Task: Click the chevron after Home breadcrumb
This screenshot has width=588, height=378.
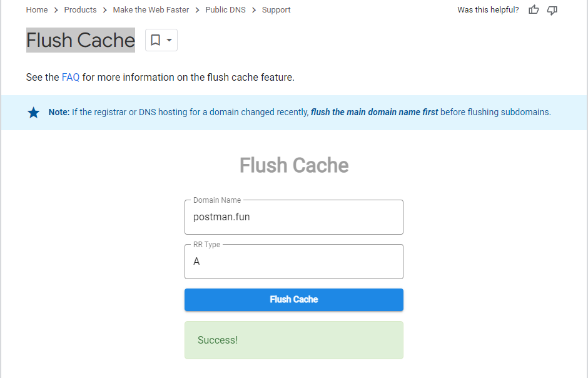Action: pyautogui.click(x=56, y=10)
